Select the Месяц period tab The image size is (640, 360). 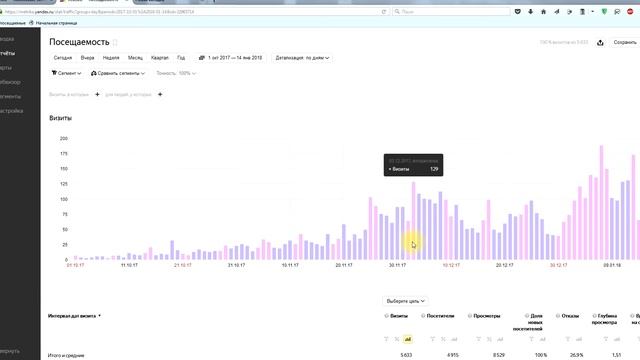click(x=136, y=58)
